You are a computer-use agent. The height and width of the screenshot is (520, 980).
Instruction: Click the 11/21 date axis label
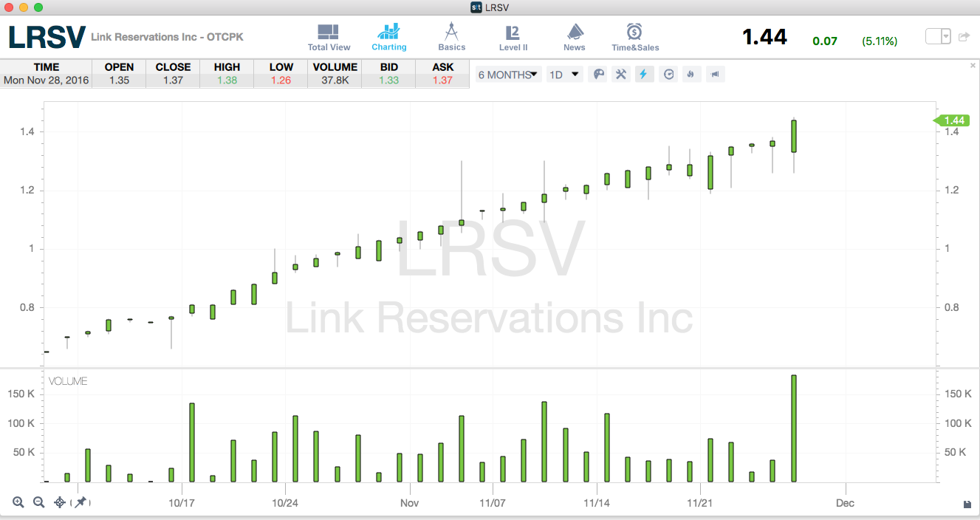pyautogui.click(x=699, y=503)
